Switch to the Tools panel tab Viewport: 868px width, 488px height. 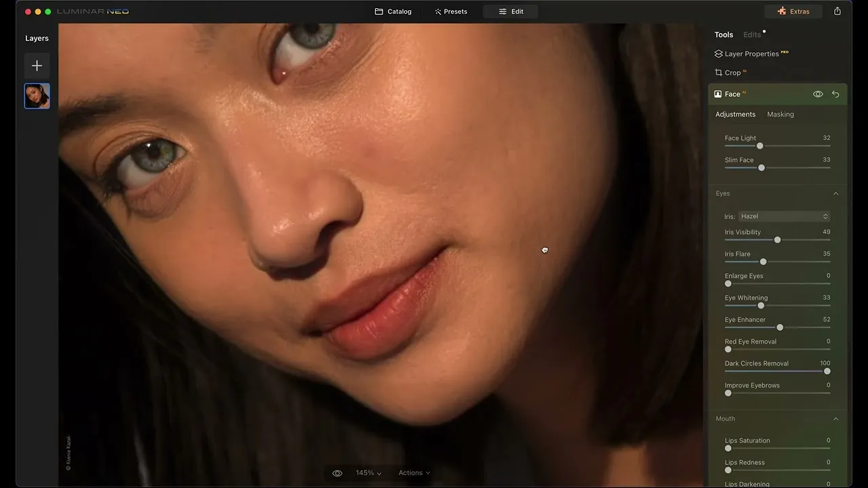(724, 35)
